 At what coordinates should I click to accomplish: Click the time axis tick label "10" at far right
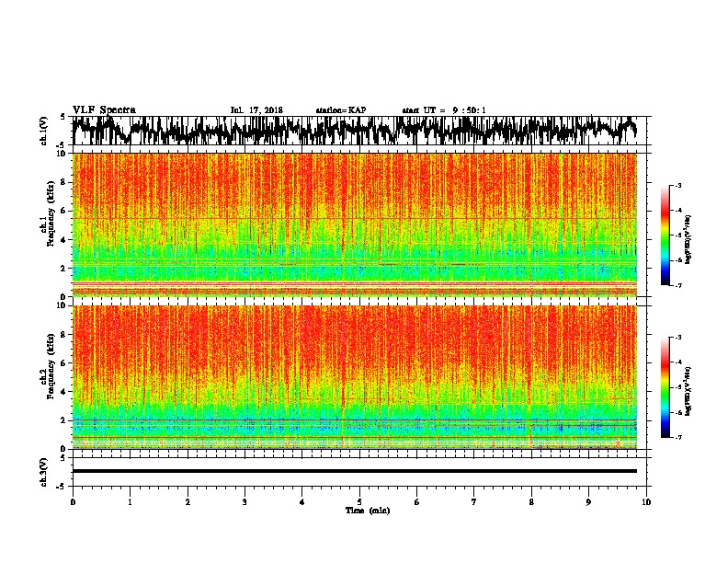(x=646, y=502)
